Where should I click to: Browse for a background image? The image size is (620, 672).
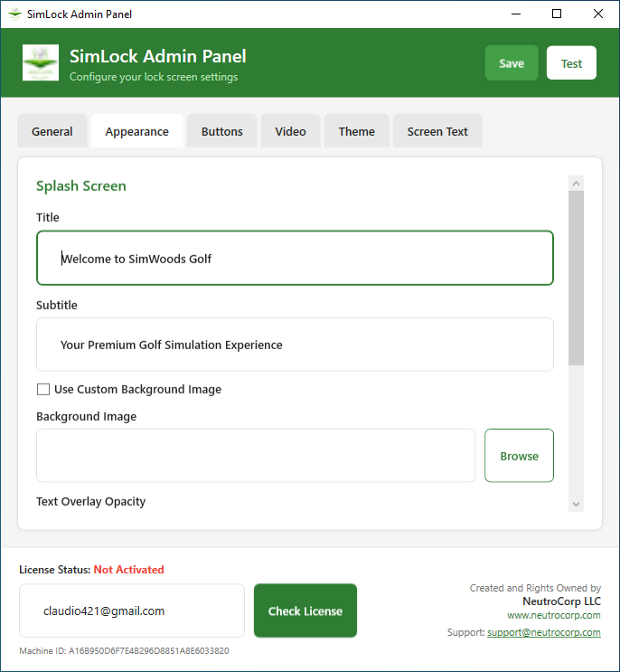click(519, 456)
